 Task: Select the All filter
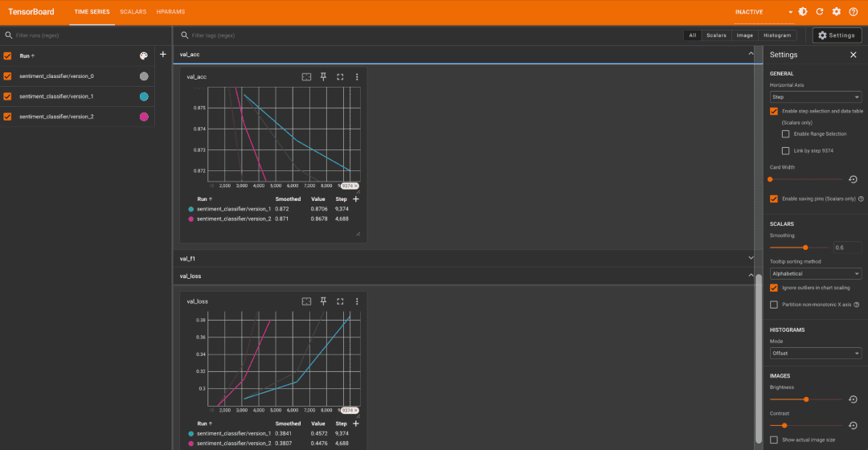point(693,35)
